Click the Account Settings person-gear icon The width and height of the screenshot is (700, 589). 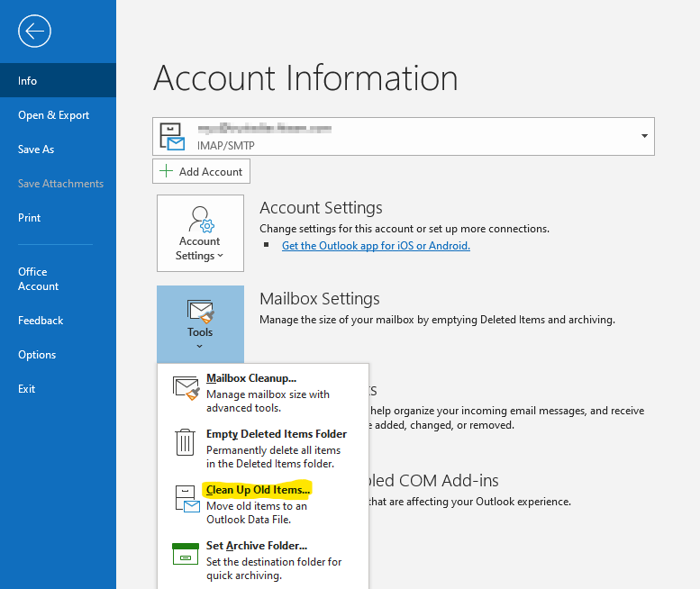point(201,219)
